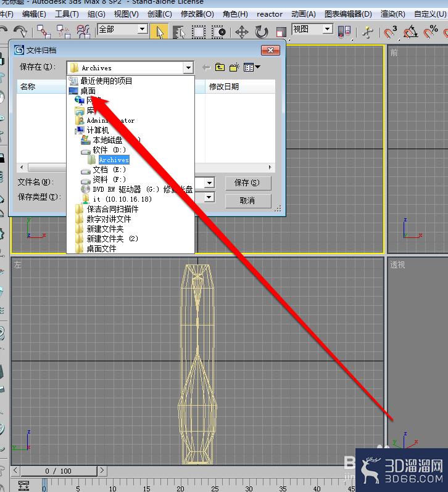Open the 组(G) menu

pyautogui.click(x=96, y=14)
